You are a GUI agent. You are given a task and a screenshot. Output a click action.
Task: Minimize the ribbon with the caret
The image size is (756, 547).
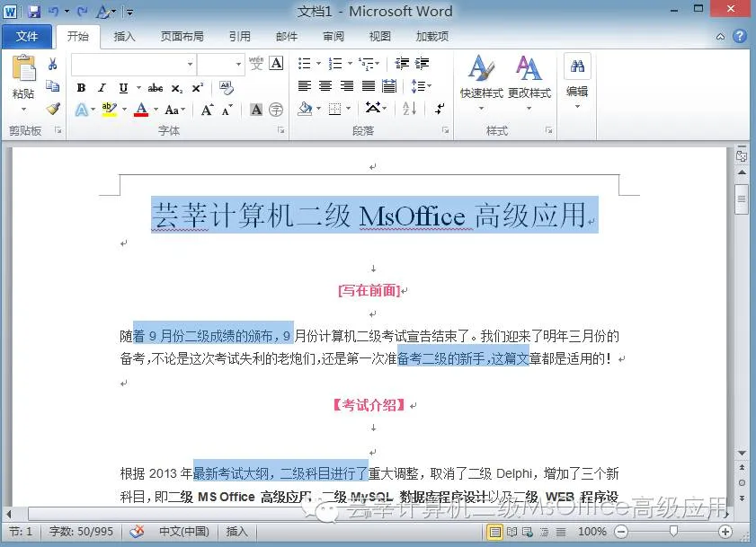[x=720, y=36]
